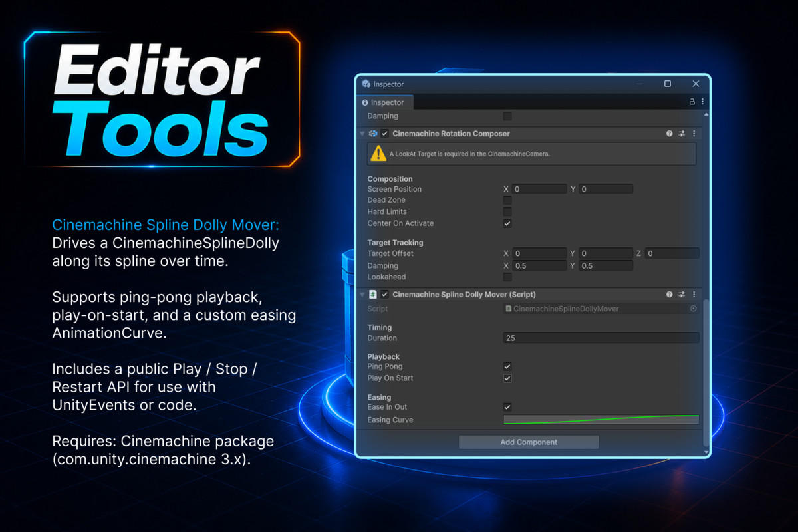Viewport: 798px width, 532px height.
Task: Disable the Cinemachine Spline Dolly Mover component checkbox
Action: [x=384, y=295]
